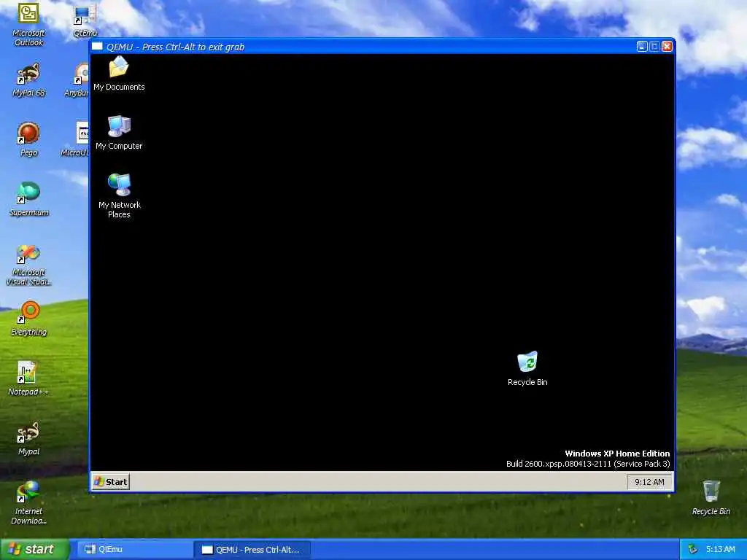Screen dimensions: 747x560
Task: Click the system tray icon beside the clock
Action: pos(693,550)
